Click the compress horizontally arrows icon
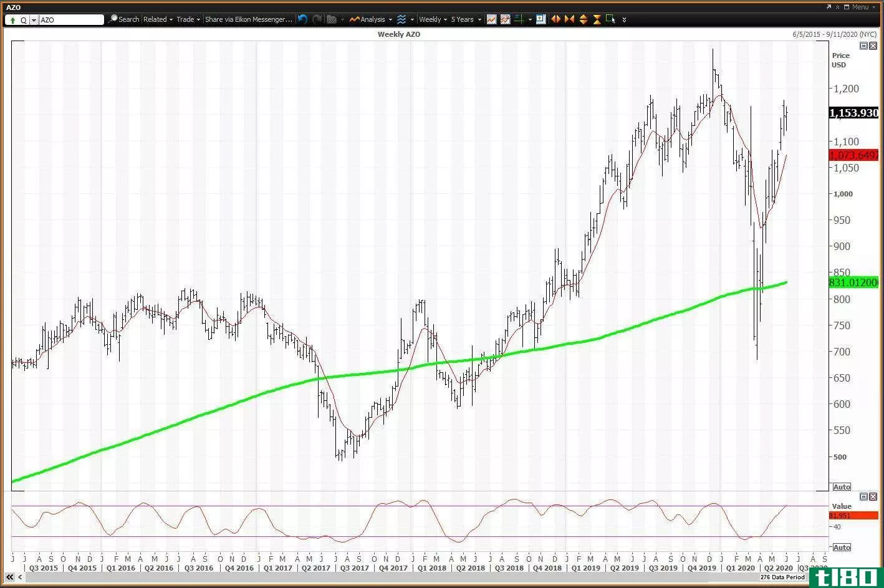Viewport: 884px width, 588px height. [569, 19]
